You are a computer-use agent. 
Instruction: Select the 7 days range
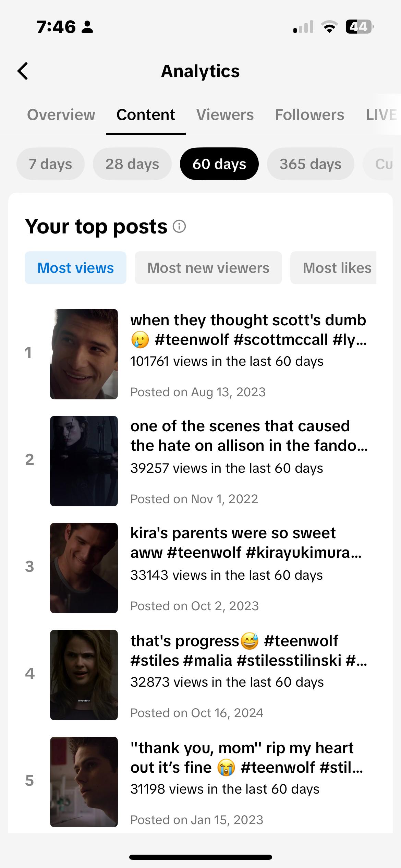tap(50, 164)
